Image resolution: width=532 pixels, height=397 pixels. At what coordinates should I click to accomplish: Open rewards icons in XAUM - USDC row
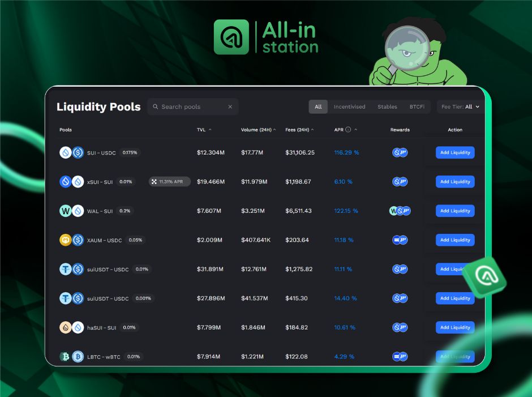(x=400, y=240)
